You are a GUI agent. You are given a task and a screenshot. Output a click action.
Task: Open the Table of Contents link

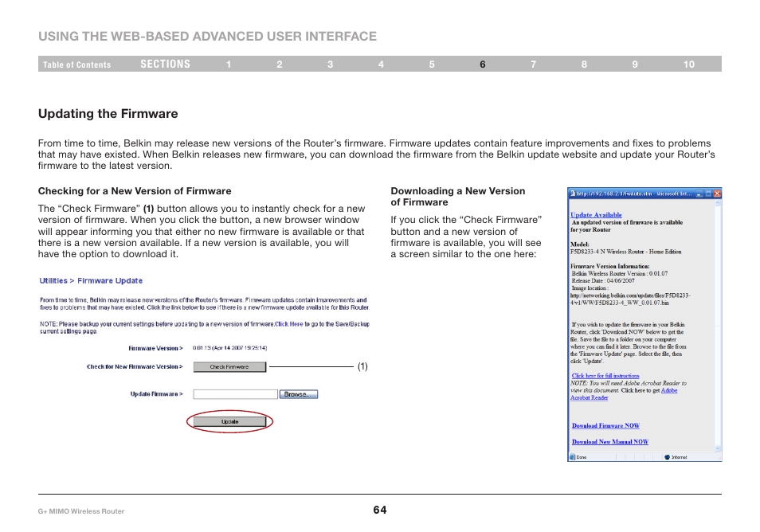tap(76, 65)
